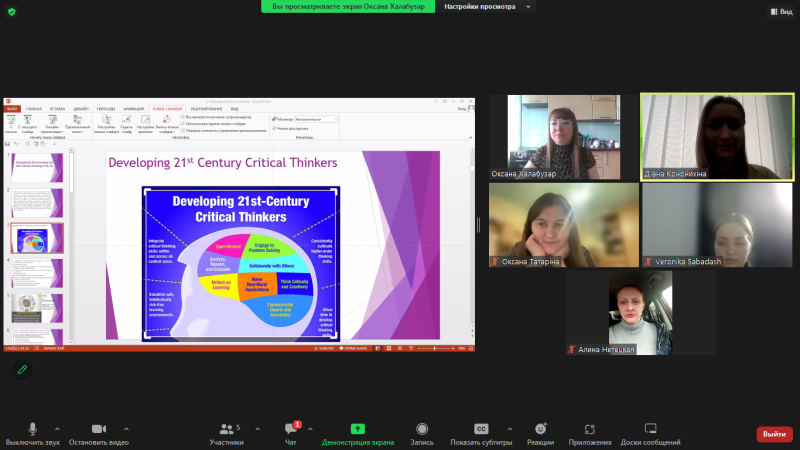Open reading view in status bar
Viewport: 800px width, 450px height.
[400, 348]
